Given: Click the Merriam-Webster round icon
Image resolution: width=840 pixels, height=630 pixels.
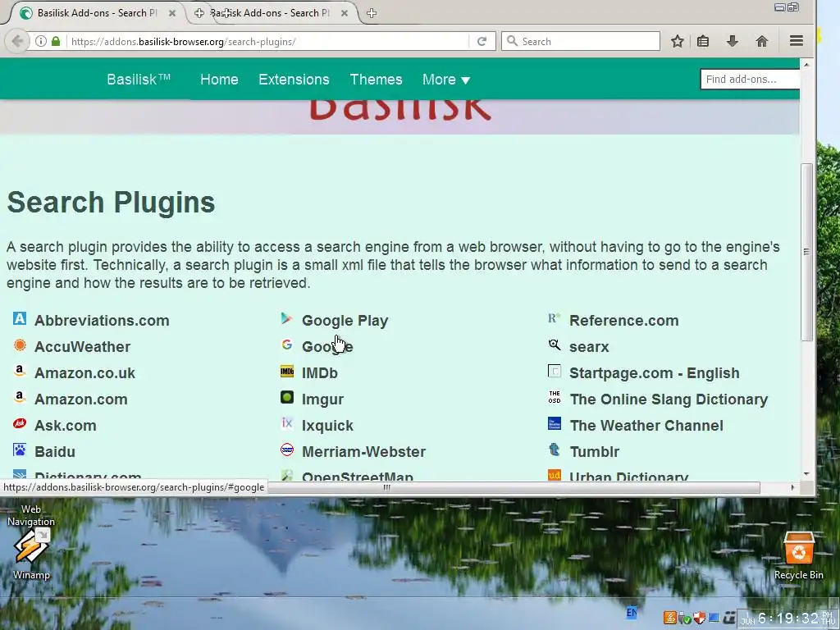Looking at the screenshot, I should click(286, 450).
